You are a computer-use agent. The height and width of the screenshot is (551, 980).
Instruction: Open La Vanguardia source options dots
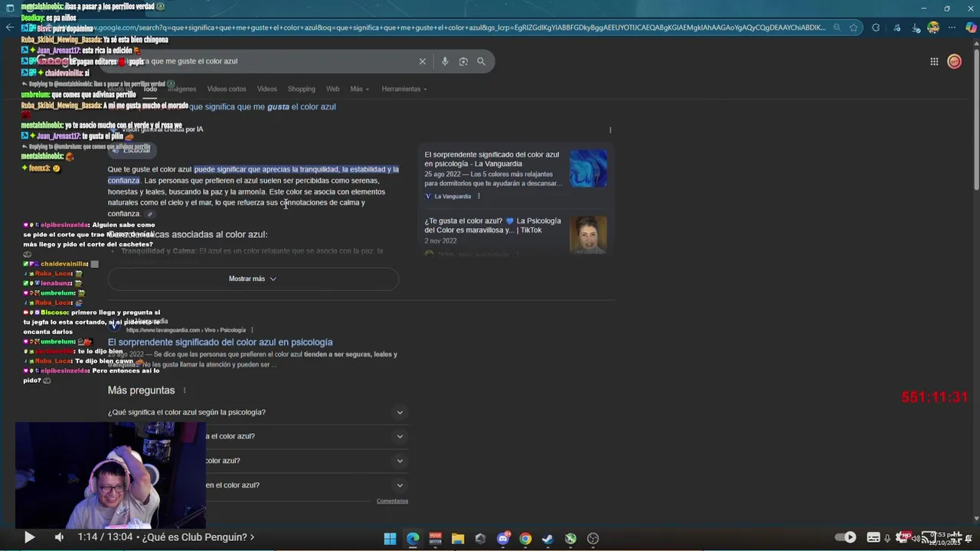[x=479, y=196]
